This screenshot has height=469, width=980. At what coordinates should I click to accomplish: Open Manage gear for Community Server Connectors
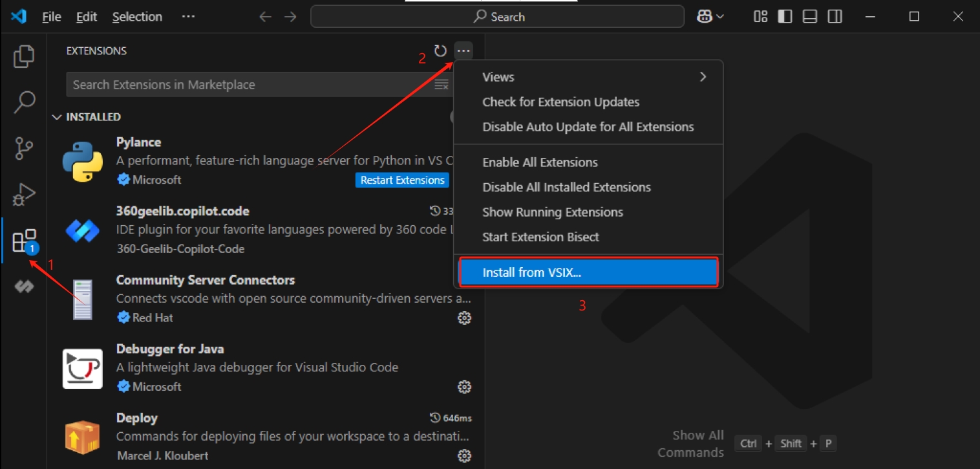[x=464, y=318]
